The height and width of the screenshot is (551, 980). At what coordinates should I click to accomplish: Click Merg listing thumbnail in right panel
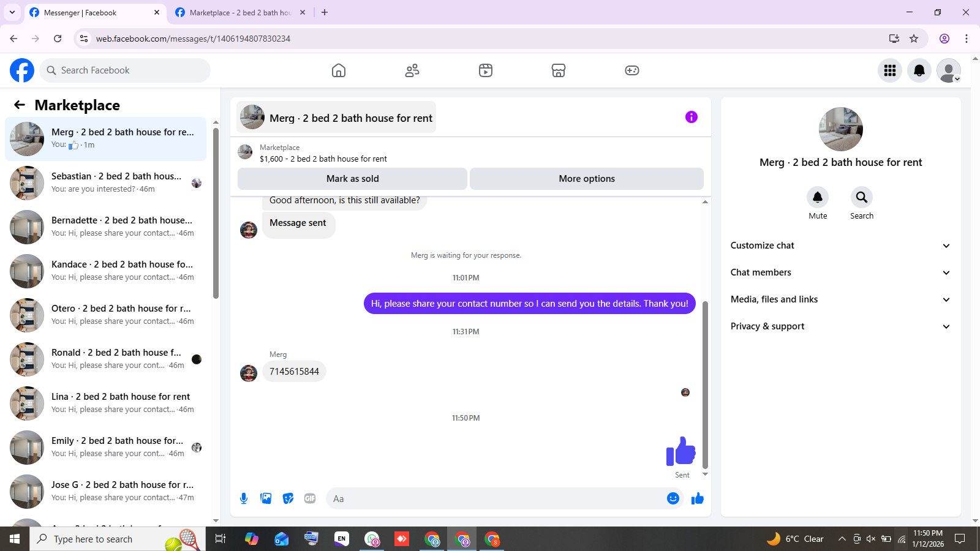[841, 129]
